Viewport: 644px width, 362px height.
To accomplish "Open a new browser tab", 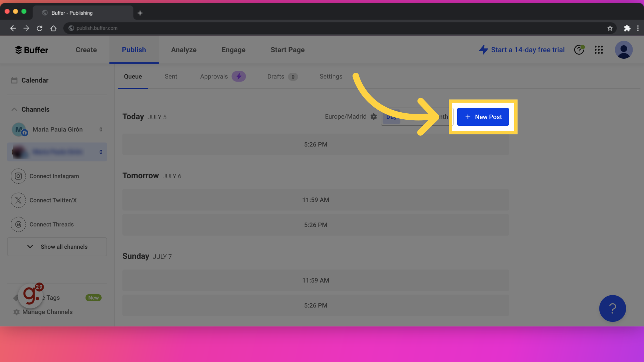I will [x=140, y=13].
